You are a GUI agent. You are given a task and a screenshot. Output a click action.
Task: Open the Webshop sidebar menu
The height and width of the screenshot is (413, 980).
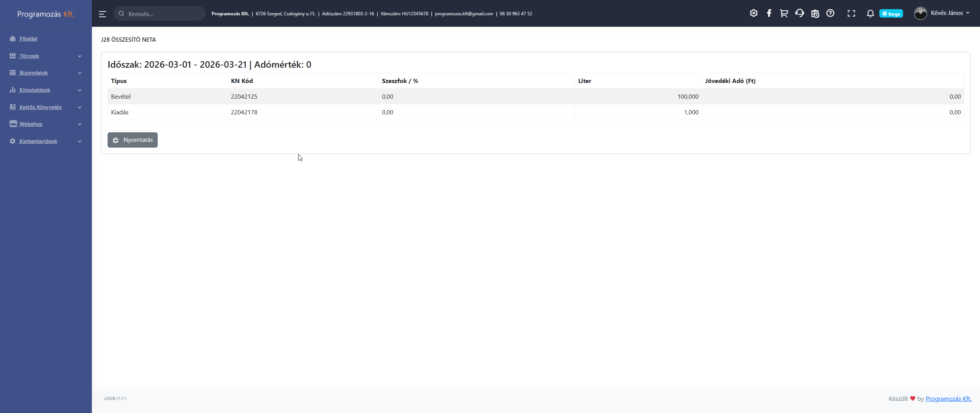(31, 124)
